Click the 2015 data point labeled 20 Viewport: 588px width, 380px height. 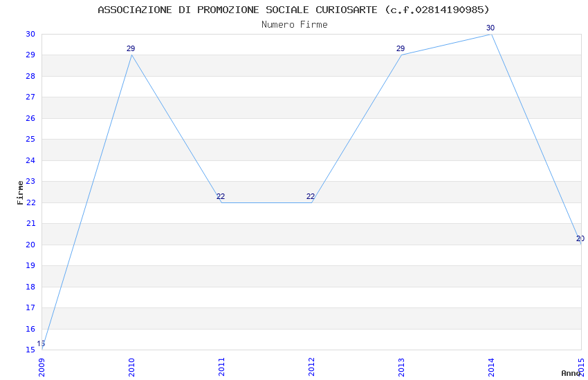(581, 245)
